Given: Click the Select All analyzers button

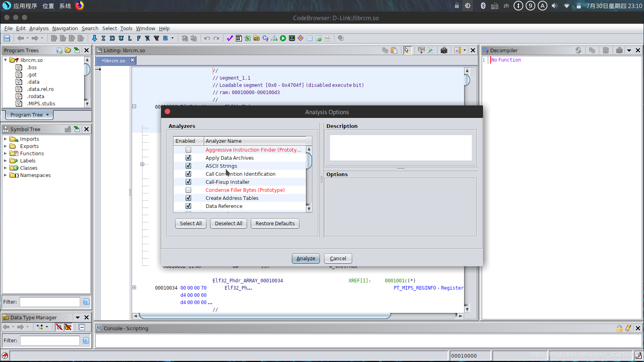Looking at the screenshot, I should point(191,224).
